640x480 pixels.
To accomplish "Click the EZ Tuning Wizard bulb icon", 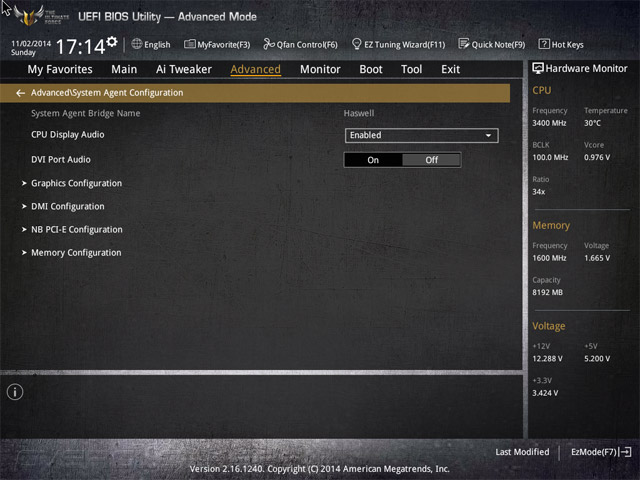I will coord(356,44).
